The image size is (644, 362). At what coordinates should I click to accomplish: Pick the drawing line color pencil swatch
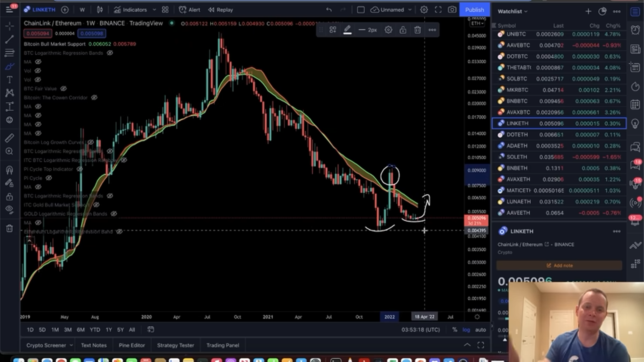pos(347,30)
